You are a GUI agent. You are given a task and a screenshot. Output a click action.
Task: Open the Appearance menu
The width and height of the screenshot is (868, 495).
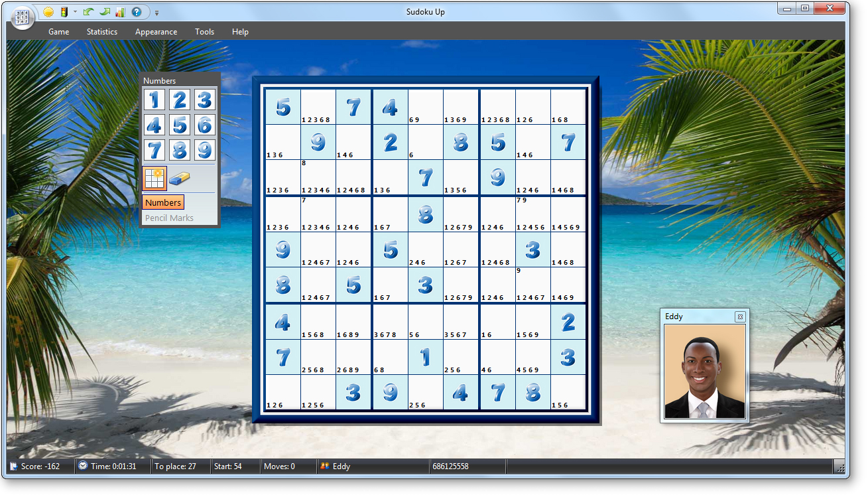point(156,31)
